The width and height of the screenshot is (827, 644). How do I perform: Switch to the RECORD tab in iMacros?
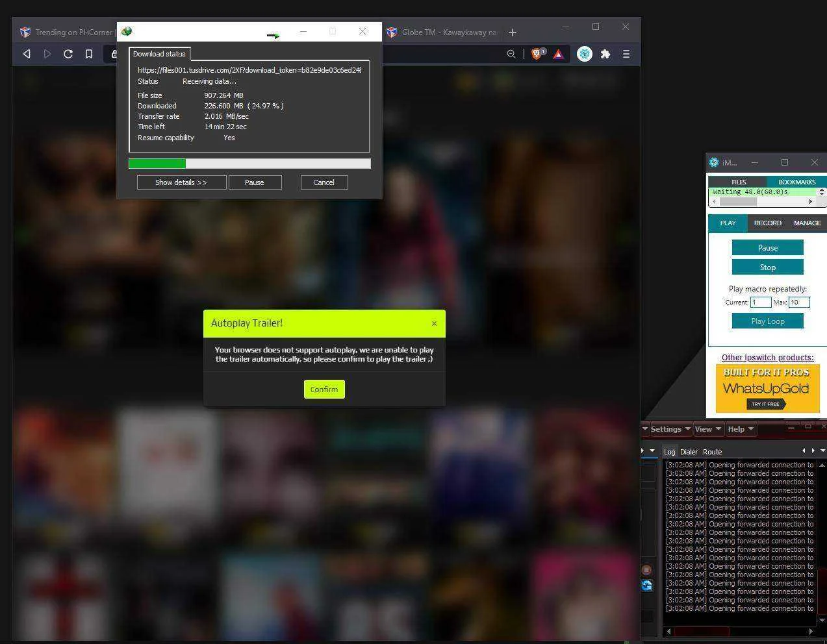767,223
